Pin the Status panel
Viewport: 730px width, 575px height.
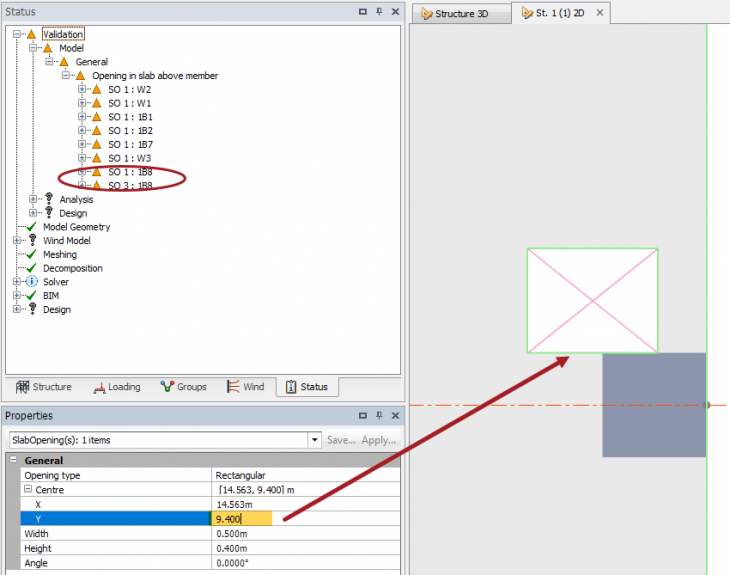click(x=379, y=12)
